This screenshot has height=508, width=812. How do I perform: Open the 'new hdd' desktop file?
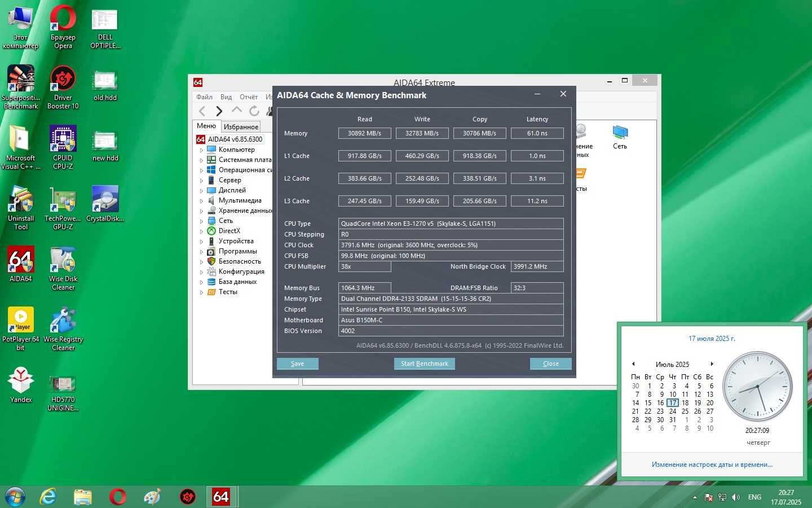click(x=105, y=146)
